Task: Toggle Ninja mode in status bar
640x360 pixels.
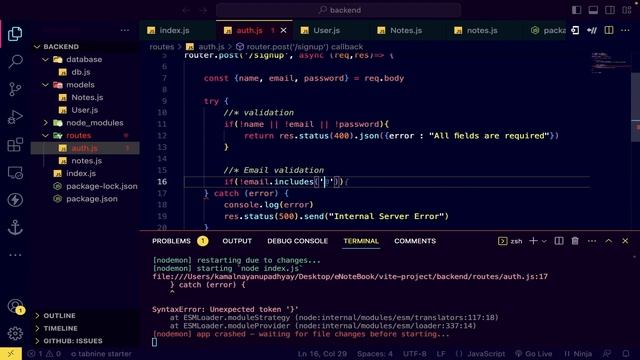Action: 578,353
